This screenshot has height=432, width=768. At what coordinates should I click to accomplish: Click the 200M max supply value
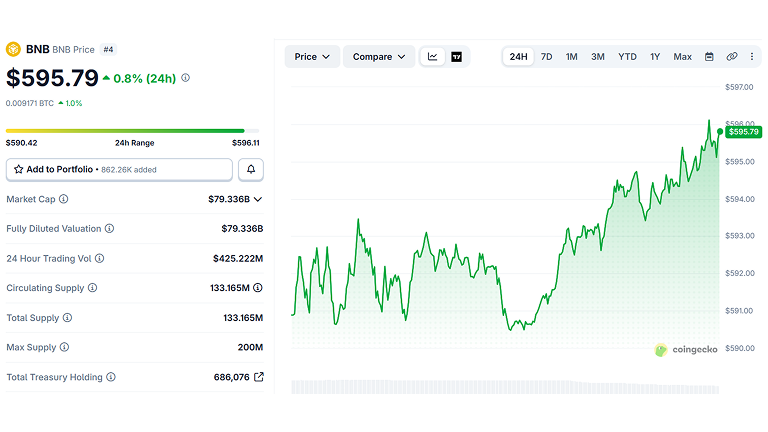click(250, 347)
